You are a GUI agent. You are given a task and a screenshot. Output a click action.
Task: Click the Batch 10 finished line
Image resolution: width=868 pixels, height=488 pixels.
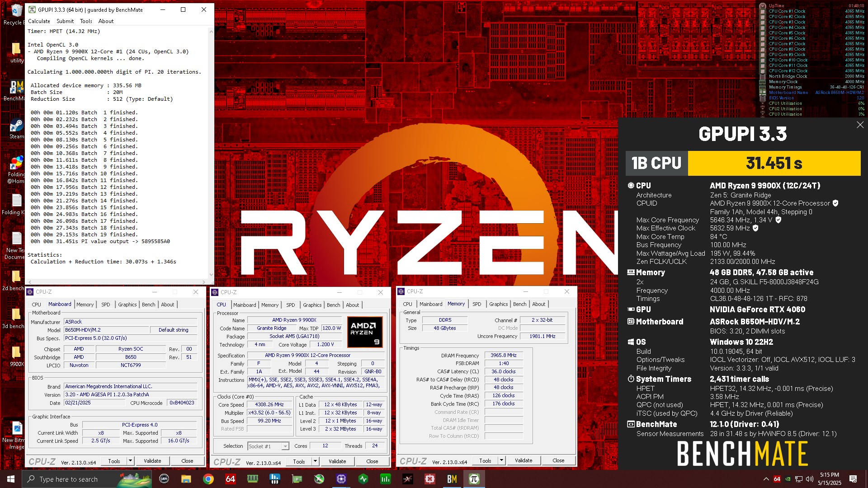pos(84,174)
